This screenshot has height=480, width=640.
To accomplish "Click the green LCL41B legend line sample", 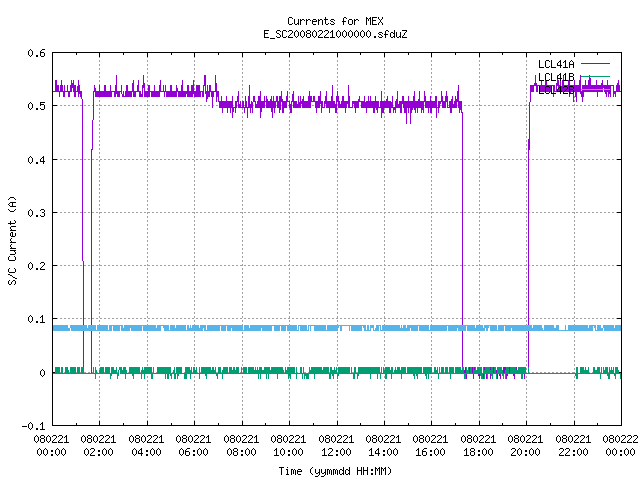I will tap(595, 76).
